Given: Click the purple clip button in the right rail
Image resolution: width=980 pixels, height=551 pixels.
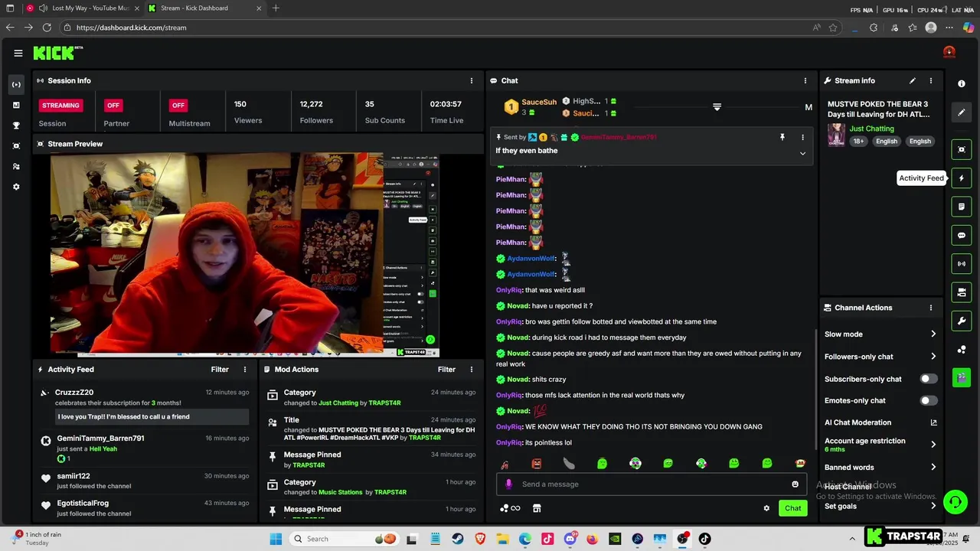Looking at the screenshot, I should click(x=962, y=377).
